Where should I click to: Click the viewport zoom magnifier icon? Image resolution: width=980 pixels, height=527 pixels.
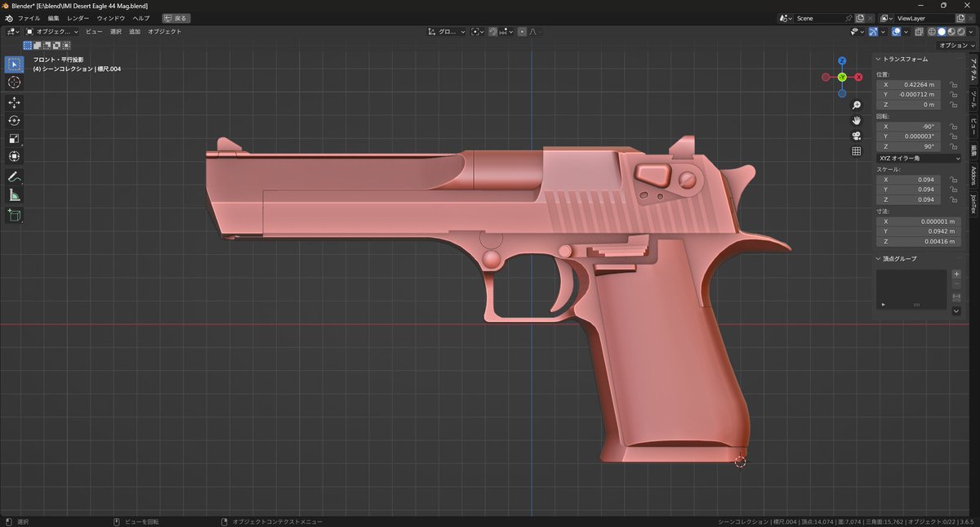(857, 105)
